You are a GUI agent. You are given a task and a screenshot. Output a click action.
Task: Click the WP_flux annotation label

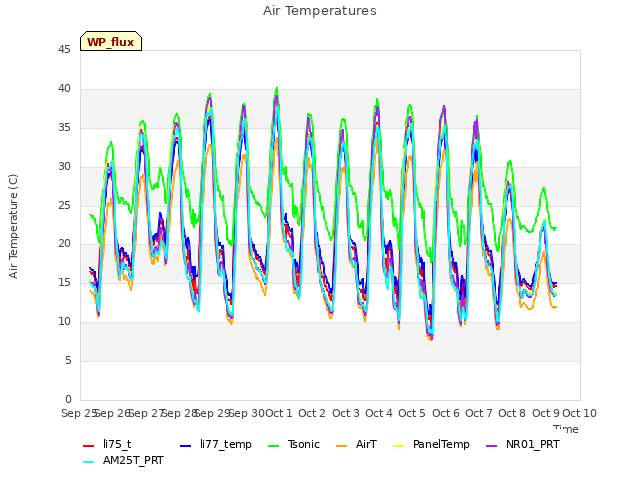(x=111, y=41)
